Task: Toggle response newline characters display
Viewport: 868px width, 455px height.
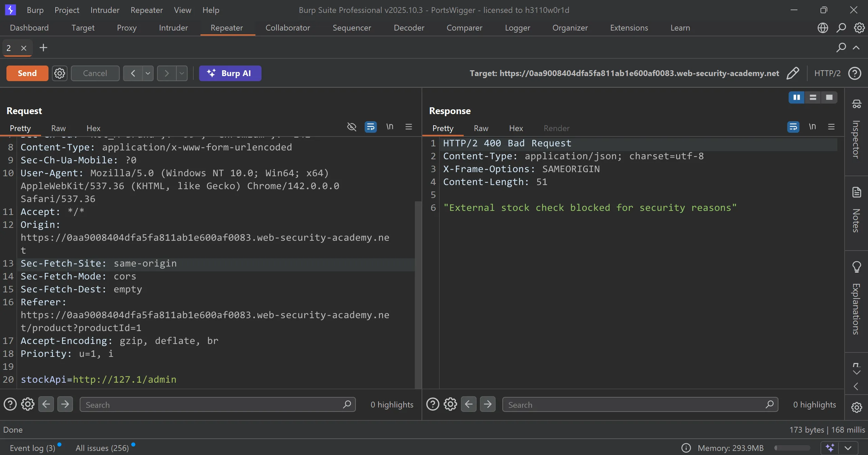Action: 812,127
